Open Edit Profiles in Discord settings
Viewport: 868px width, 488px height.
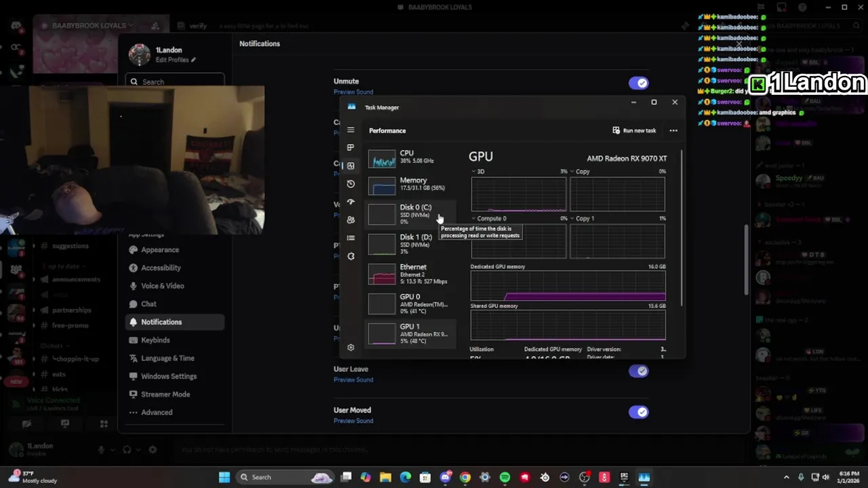[x=176, y=60]
